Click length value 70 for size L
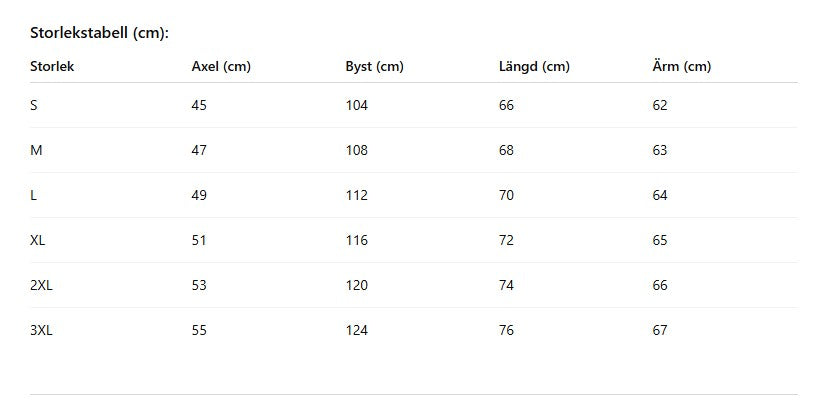The height and width of the screenshot is (419, 831). 506,195
